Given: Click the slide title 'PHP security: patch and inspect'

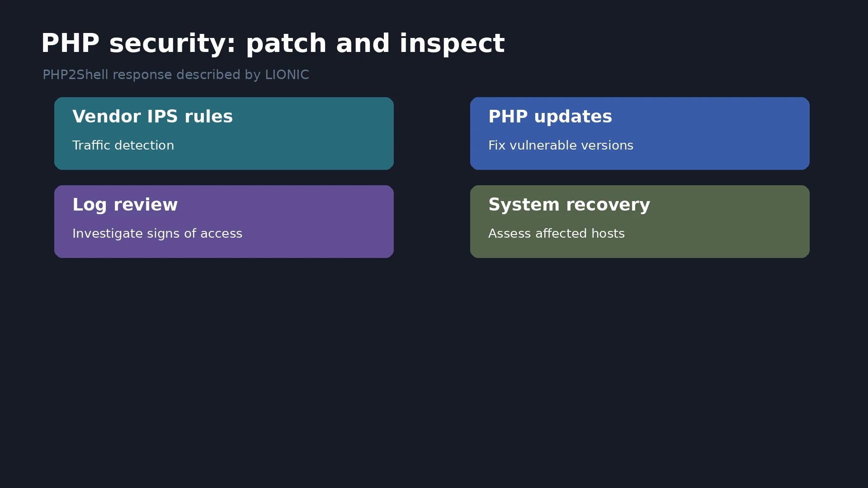Looking at the screenshot, I should point(273,44).
